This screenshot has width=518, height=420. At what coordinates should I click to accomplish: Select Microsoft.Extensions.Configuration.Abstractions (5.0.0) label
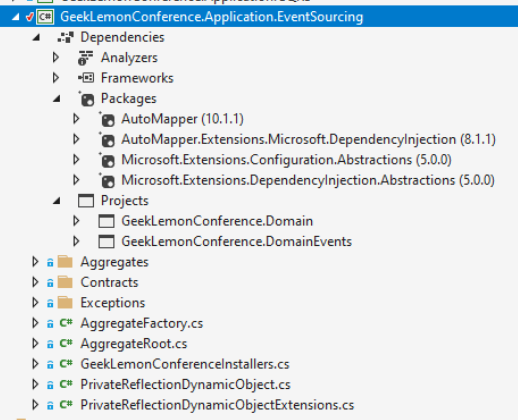[x=286, y=160]
